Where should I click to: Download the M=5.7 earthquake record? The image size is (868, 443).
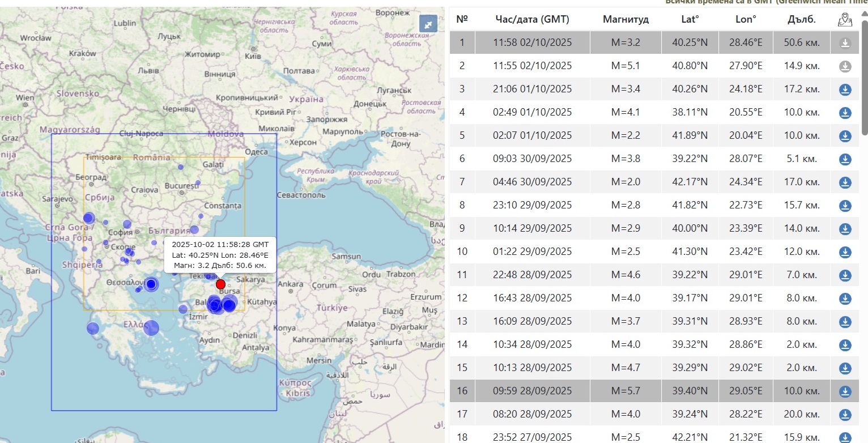tap(845, 391)
